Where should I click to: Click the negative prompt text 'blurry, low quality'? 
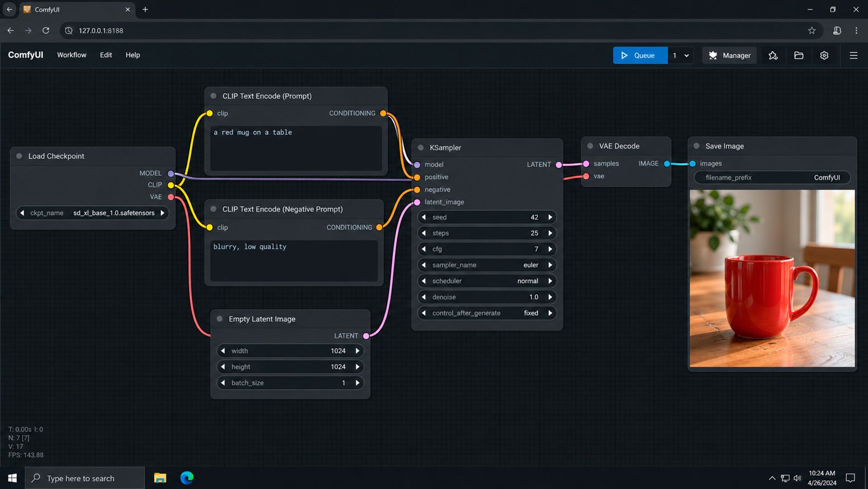[x=250, y=247]
